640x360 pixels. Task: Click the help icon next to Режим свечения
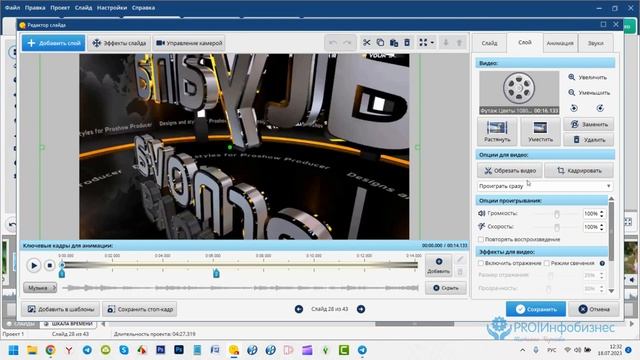(x=602, y=263)
